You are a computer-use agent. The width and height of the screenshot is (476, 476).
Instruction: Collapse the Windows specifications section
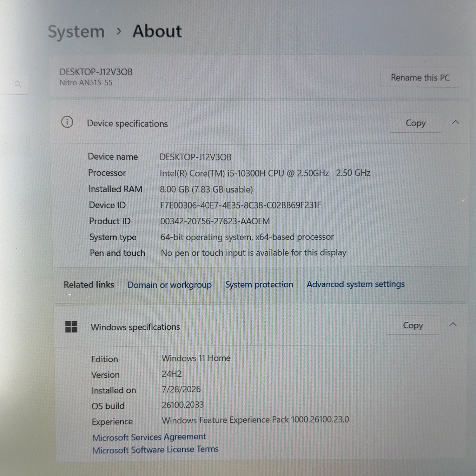pyautogui.click(x=453, y=324)
